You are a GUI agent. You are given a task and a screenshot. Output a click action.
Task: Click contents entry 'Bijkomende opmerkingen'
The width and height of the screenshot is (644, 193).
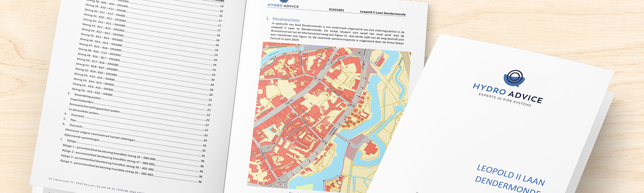[x=82, y=137]
